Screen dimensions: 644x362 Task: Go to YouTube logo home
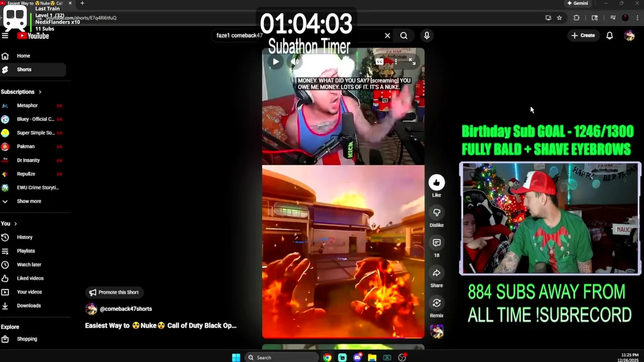33,36
